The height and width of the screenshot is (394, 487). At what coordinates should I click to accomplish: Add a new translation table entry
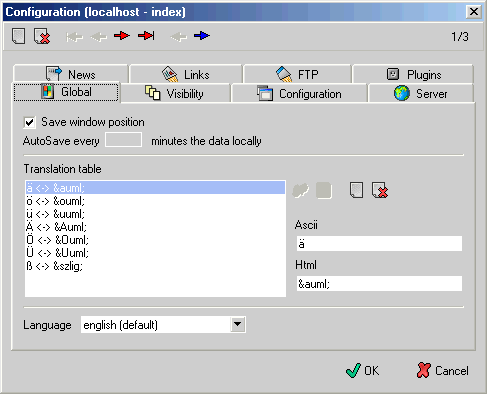356,190
